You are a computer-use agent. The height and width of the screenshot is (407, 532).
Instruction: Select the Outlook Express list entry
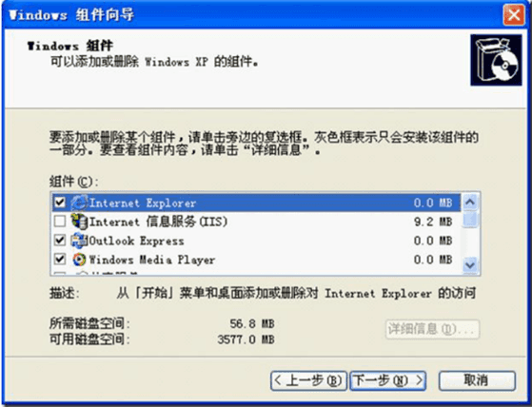coord(256,241)
